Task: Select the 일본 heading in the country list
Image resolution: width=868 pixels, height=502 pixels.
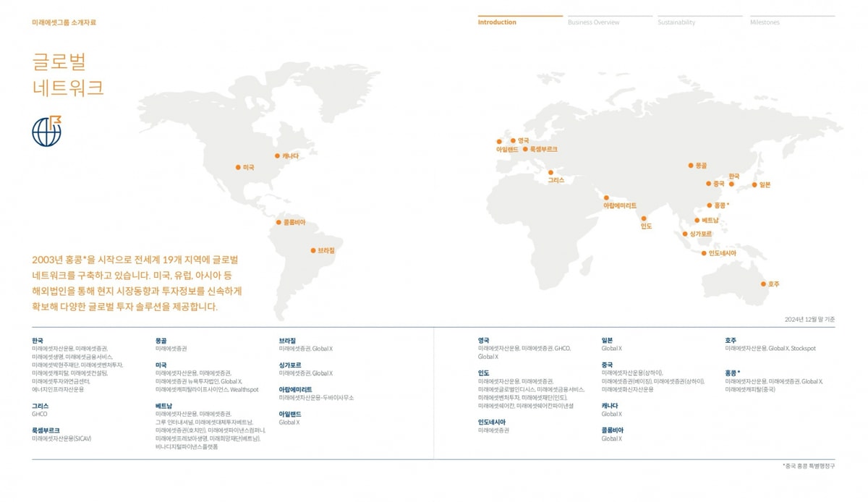Action: click(x=607, y=340)
